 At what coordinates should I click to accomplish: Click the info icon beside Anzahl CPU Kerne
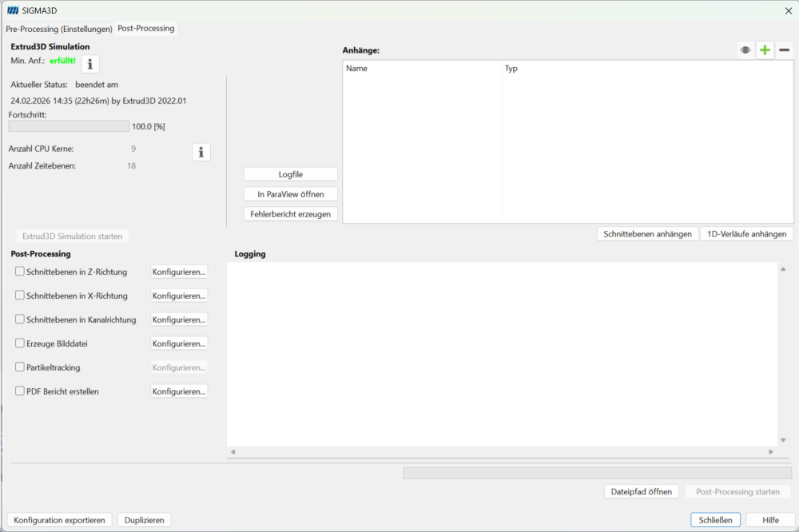click(201, 152)
